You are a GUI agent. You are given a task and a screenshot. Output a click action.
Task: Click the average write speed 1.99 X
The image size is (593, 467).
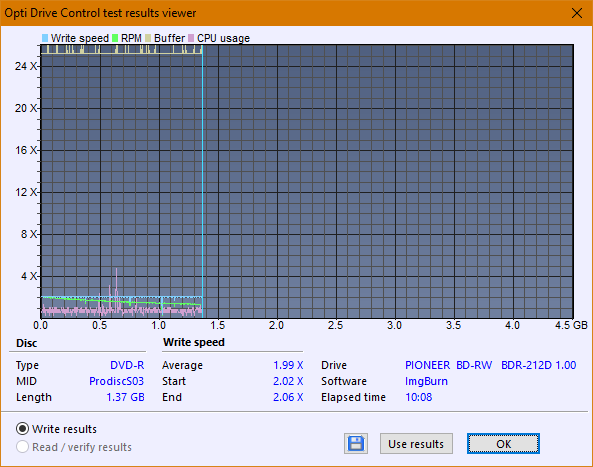pyautogui.click(x=288, y=365)
